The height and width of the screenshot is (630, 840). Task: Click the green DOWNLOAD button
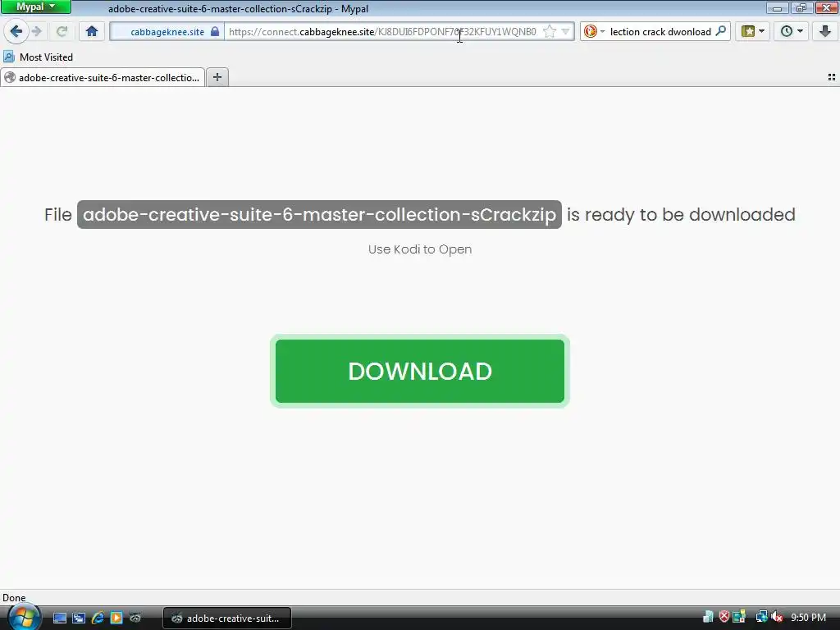point(420,372)
